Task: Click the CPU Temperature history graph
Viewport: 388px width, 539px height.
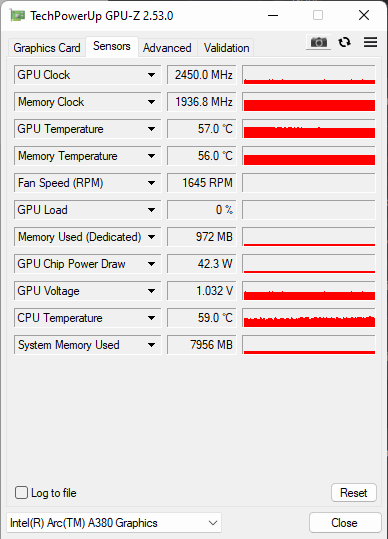Action: point(309,318)
